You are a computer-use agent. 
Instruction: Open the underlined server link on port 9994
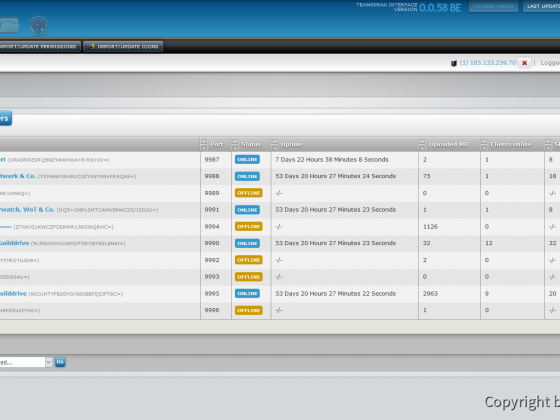6,227
